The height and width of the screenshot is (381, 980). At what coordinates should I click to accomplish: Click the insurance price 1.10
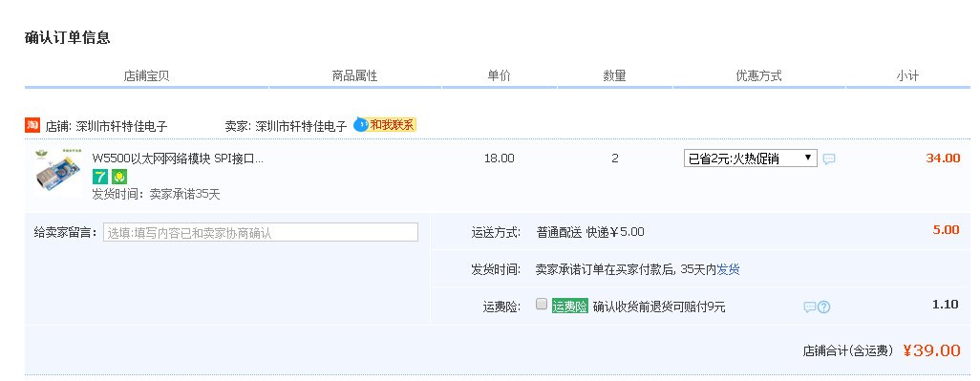pyautogui.click(x=946, y=305)
